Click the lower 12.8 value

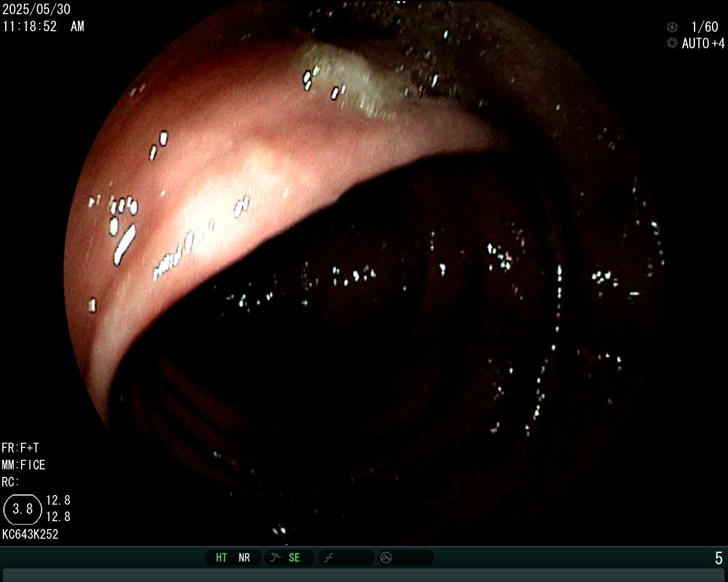(x=58, y=517)
